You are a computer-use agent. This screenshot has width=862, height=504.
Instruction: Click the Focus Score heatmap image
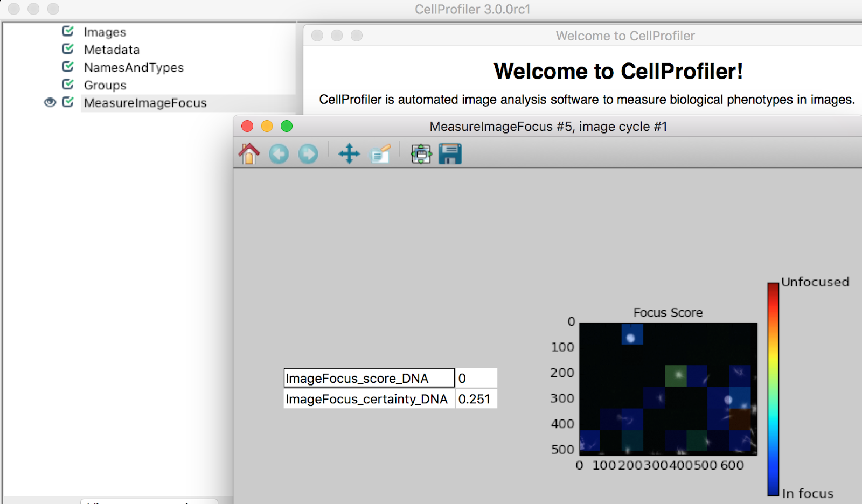[x=668, y=389]
